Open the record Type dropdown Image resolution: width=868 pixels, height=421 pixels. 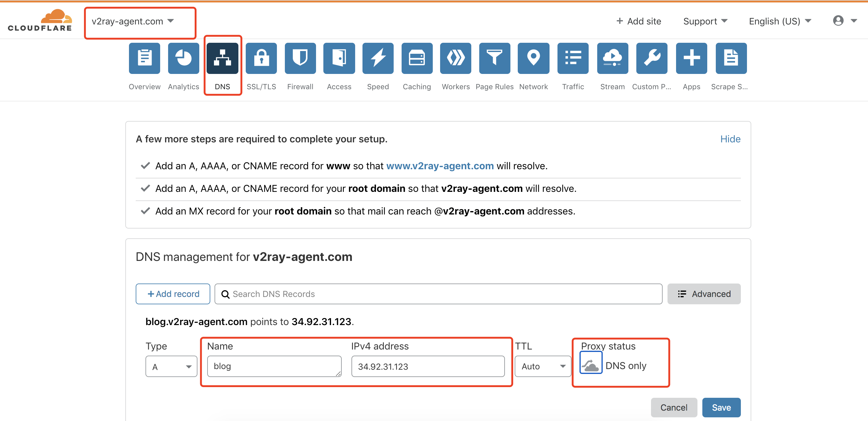point(171,366)
